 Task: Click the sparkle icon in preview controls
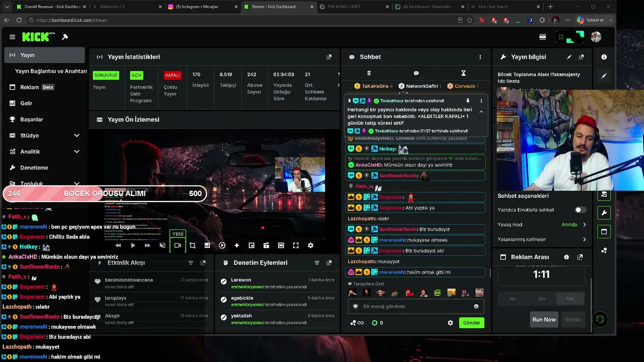[x=236, y=245]
